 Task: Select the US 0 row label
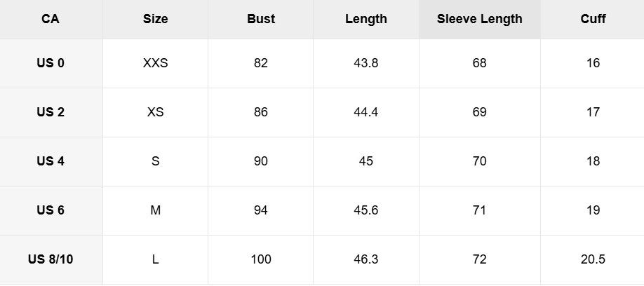51,63
